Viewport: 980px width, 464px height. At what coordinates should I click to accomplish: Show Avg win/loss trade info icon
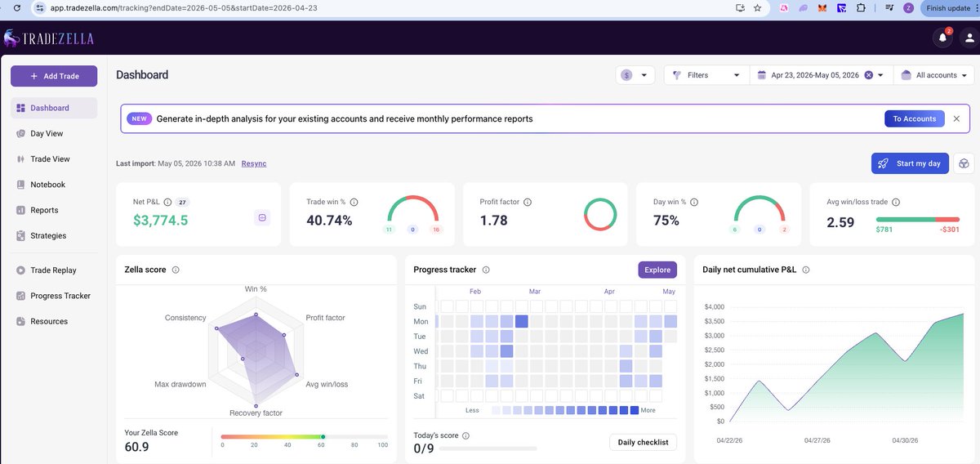coord(896,202)
